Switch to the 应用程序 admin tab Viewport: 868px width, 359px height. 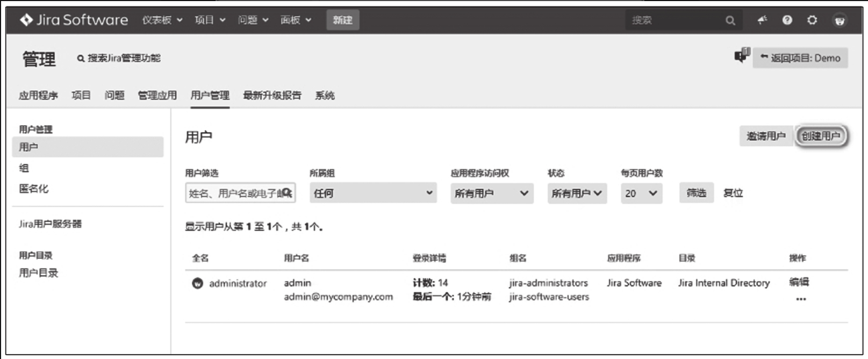pyautogui.click(x=38, y=96)
